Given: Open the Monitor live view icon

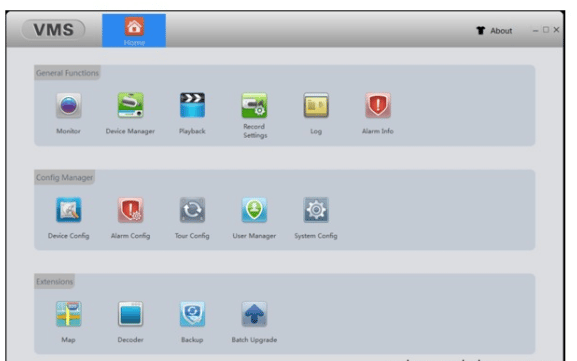Looking at the screenshot, I should coord(68,106).
